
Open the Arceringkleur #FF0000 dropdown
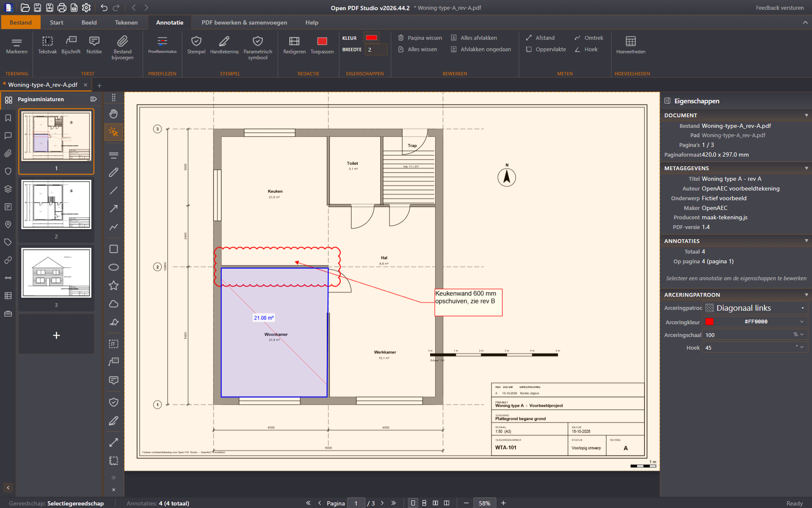(755, 322)
